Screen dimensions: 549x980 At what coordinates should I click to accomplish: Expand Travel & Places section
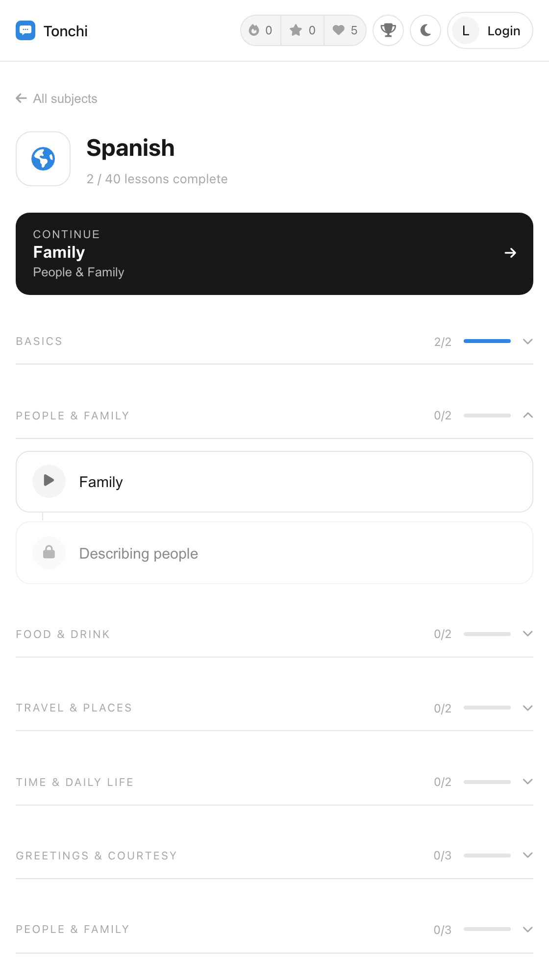tap(274, 708)
